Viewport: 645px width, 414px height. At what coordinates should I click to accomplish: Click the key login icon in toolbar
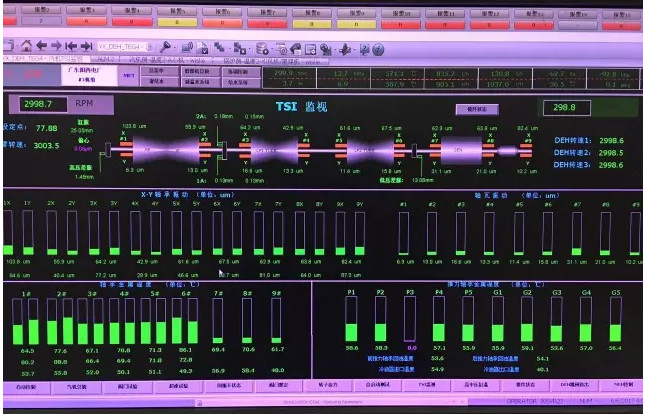coord(165,46)
